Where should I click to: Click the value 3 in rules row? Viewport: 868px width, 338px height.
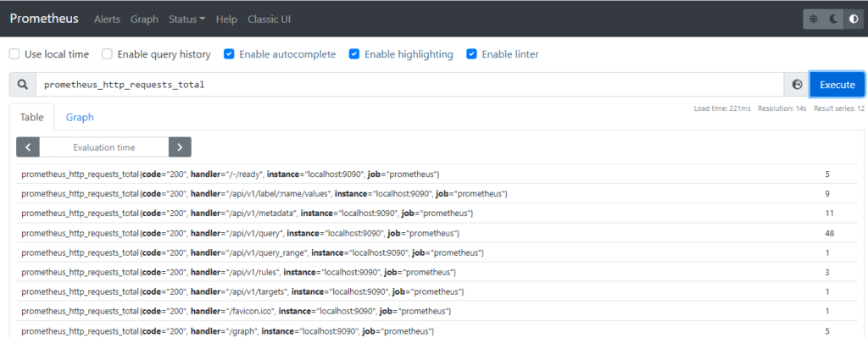pyautogui.click(x=827, y=272)
